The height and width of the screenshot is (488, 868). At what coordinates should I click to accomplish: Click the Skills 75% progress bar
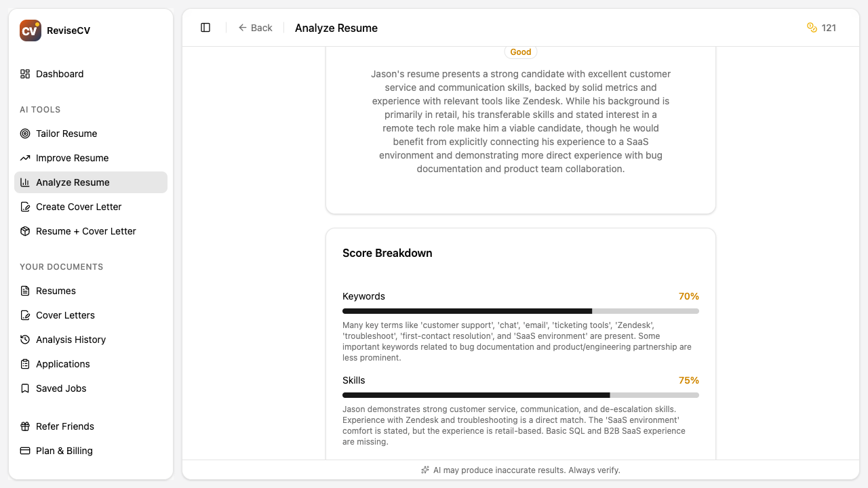520,395
